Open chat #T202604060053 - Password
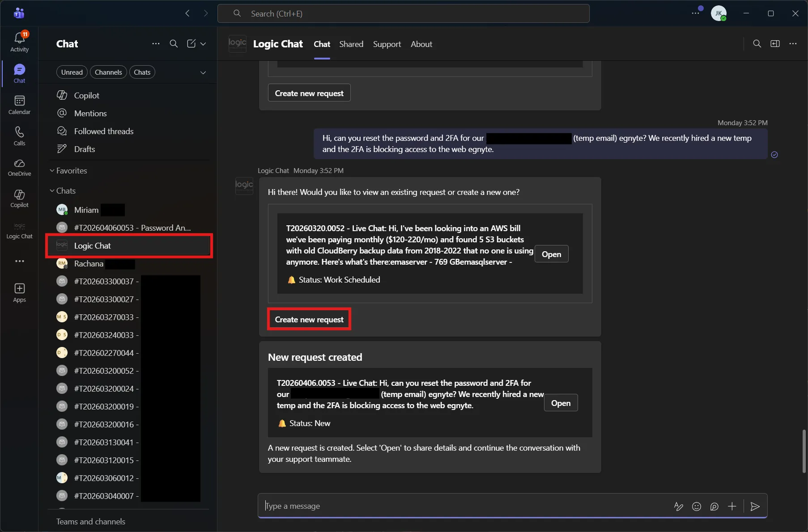The width and height of the screenshot is (808, 532). 129,228
